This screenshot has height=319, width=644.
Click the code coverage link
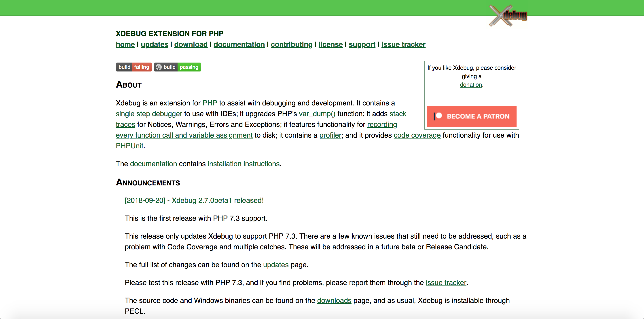pyautogui.click(x=417, y=135)
